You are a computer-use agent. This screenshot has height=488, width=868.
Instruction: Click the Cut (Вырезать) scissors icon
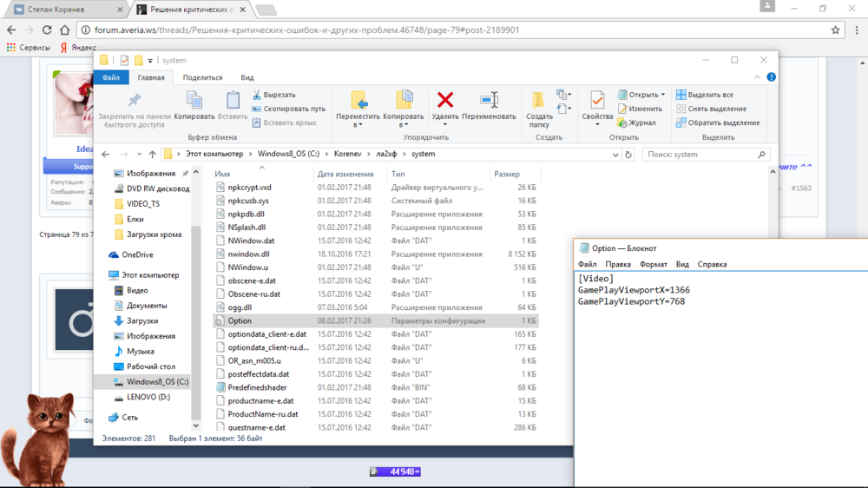point(258,95)
